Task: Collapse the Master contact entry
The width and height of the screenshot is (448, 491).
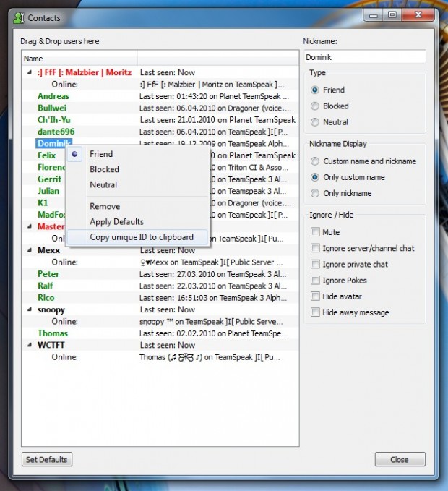Action: coord(30,226)
